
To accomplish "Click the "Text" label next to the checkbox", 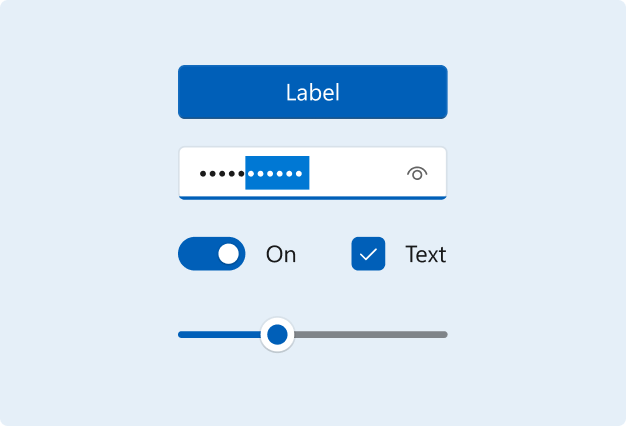I will click(x=426, y=254).
